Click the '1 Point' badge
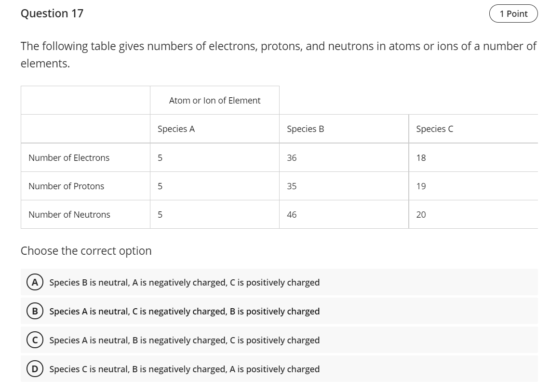Viewport: 550px width, 392px height. click(513, 14)
